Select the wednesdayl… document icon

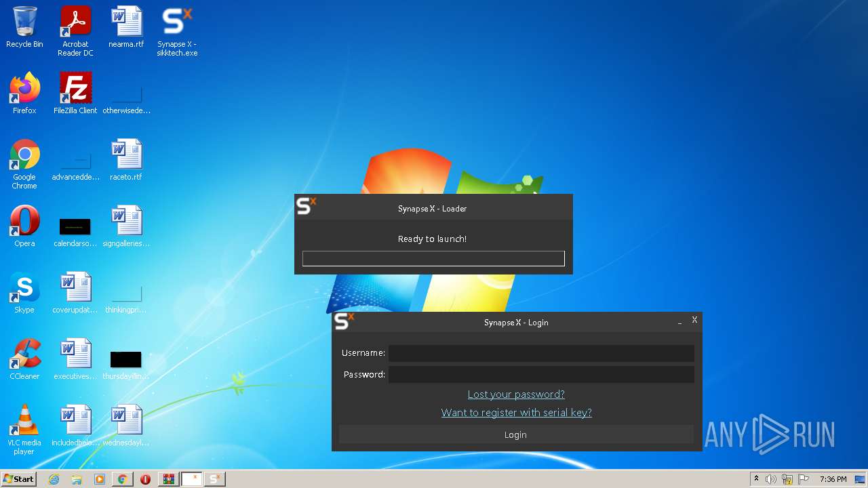[x=126, y=426]
